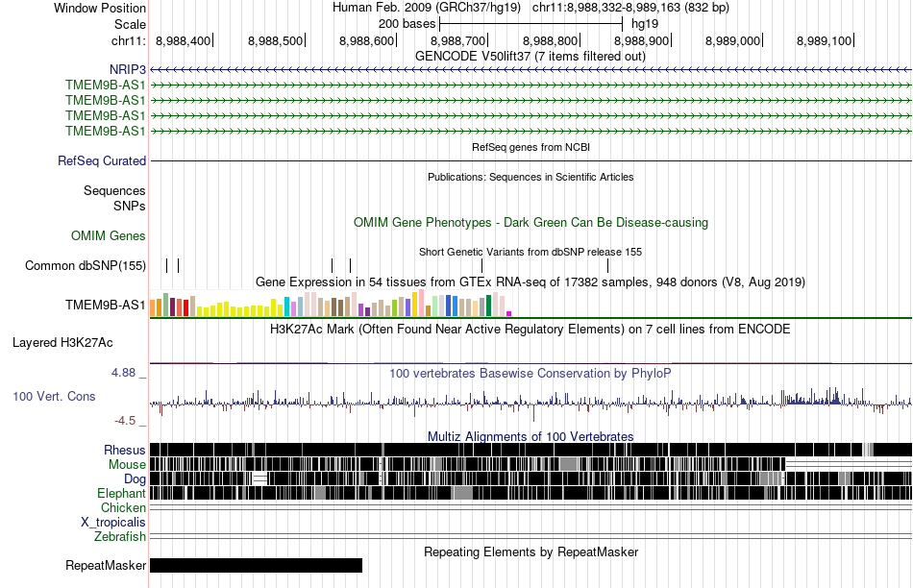Screen dimensions: 913x588
Task: Click the X_tropicalis species label
Action: click(113, 523)
